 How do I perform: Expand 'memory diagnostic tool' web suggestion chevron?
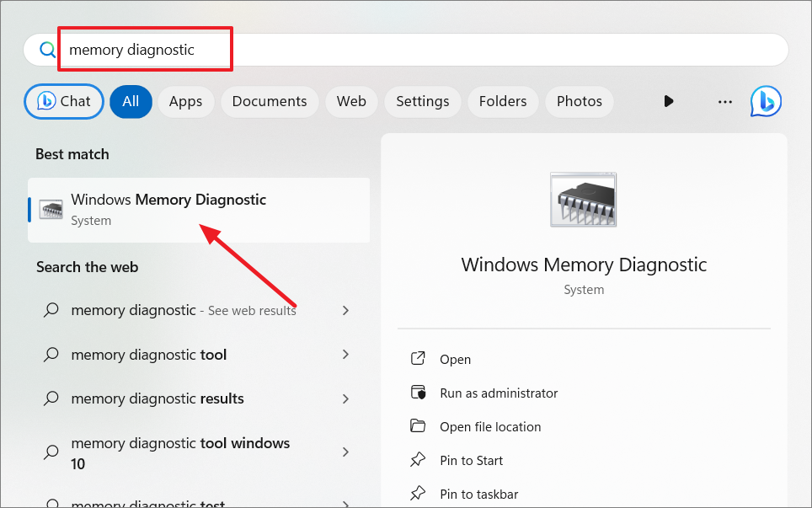point(345,354)
